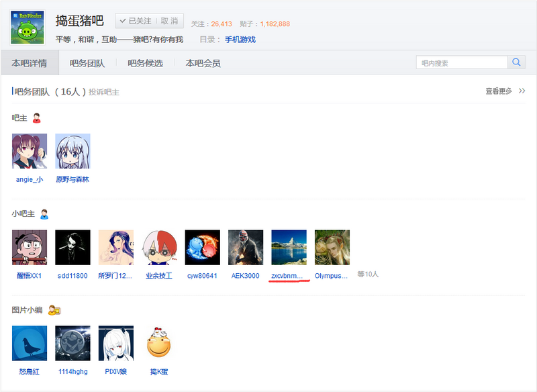Click the 捣K蛋 username
The image size is (537, 392).
(159, 371)
